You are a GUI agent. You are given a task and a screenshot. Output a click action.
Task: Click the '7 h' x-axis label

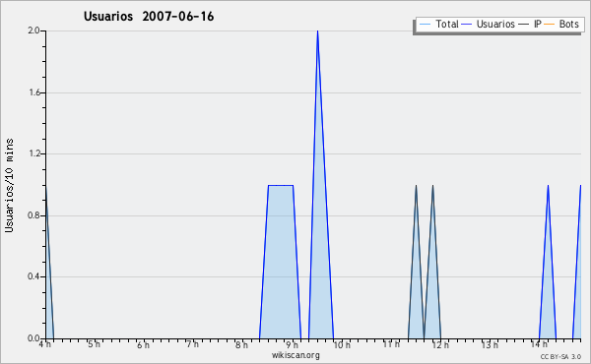coord(192,344)
